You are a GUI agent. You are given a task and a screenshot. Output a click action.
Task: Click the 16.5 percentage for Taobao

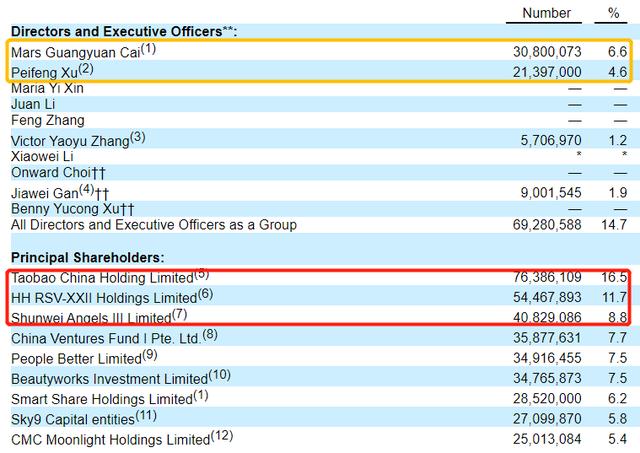(614, 278)
